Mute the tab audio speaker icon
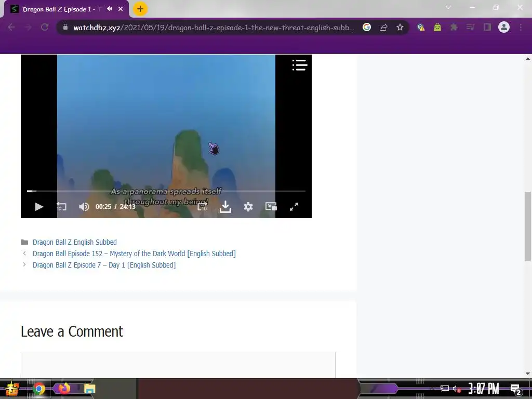The image size is (532, 399). (x=109, y=9)
